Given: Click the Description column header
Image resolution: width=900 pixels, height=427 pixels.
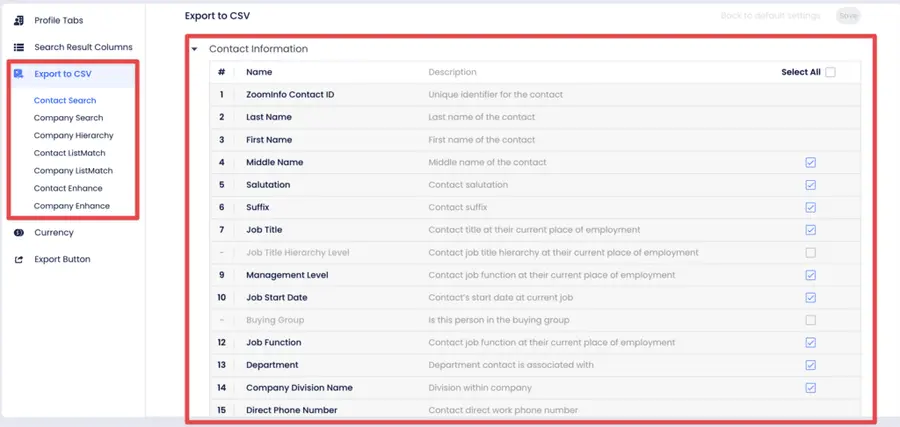Looking at the screenshot, I should [x=452, y=72].
